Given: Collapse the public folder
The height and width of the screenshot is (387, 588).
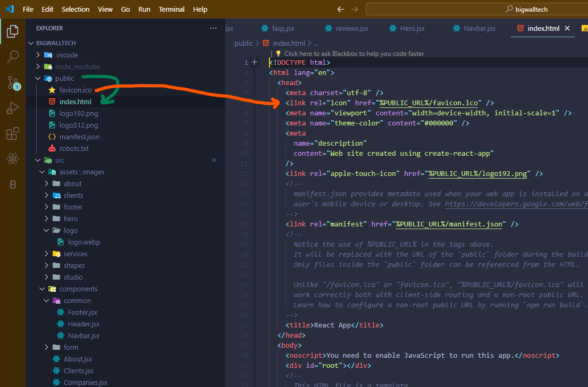Looking at the screenshot, I should [x=64, y=78].
